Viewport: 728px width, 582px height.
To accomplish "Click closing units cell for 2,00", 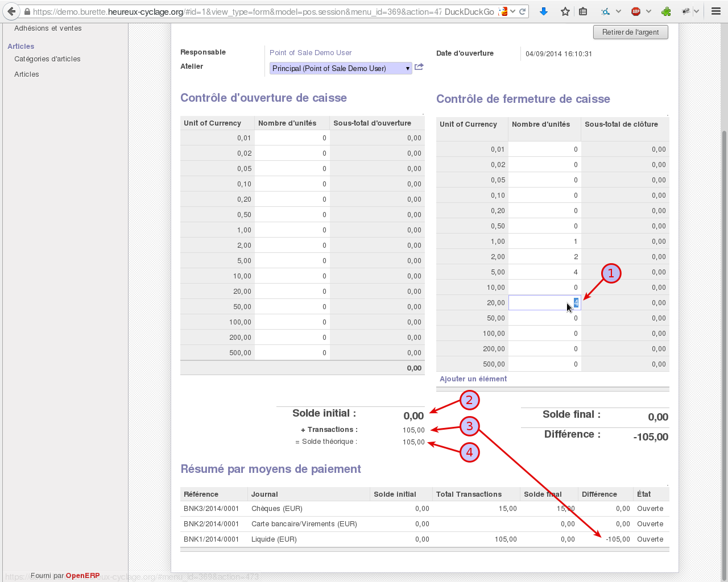I will tap(544, 257).
